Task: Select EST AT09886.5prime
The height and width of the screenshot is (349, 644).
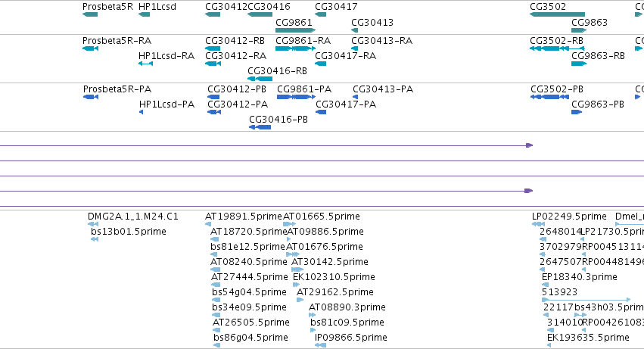Action: tap(325, 232)
